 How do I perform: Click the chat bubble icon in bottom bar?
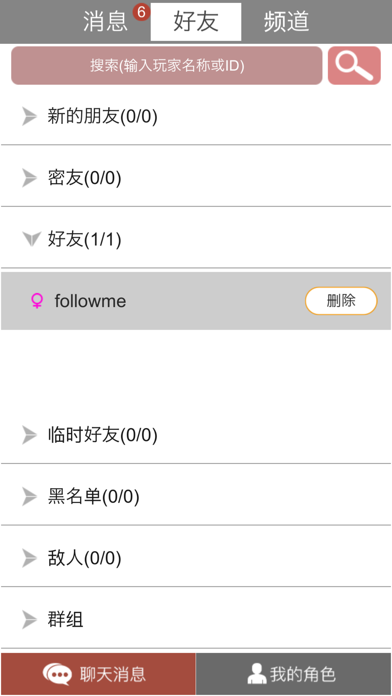57,674
